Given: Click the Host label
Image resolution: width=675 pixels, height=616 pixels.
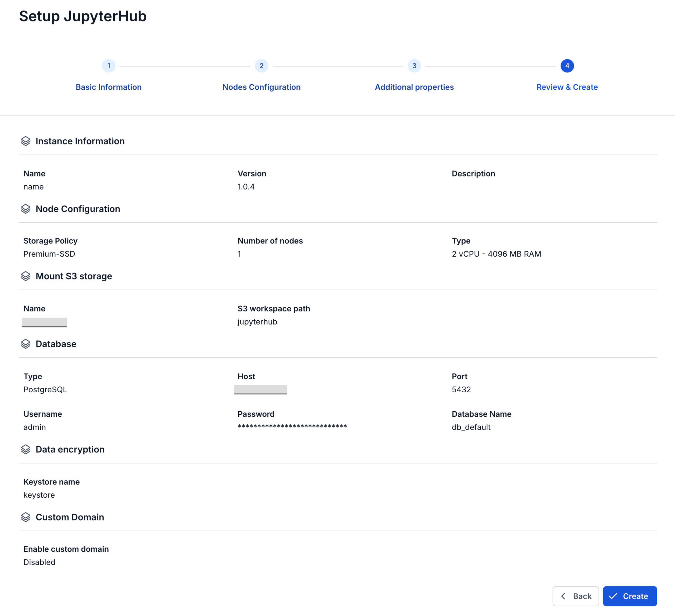Looking at the screenshot, I should point(247,377).
